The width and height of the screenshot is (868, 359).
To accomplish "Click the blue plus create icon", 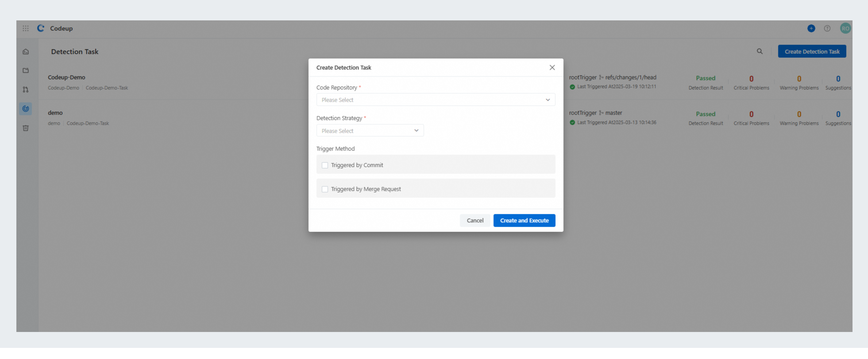I will (x=811, y=28).
